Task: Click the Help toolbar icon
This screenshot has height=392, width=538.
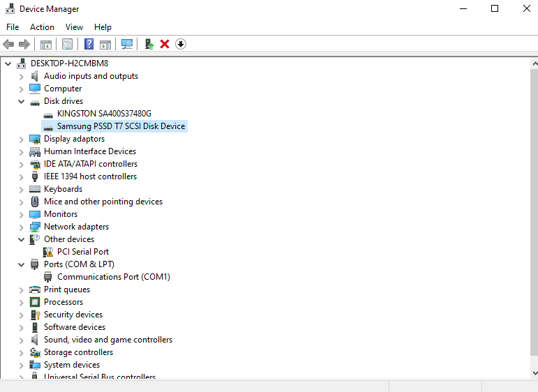Action: click(89, 44)
